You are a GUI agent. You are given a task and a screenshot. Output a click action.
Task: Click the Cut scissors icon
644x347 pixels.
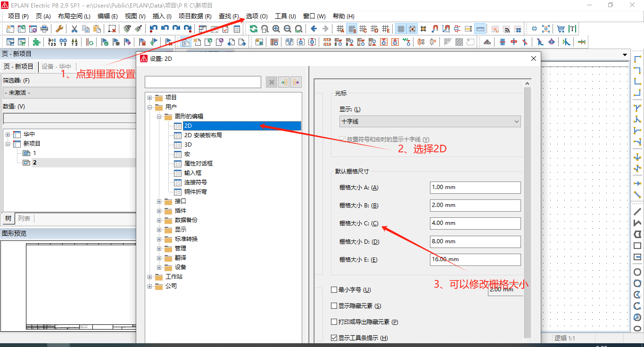pos(74,29)
